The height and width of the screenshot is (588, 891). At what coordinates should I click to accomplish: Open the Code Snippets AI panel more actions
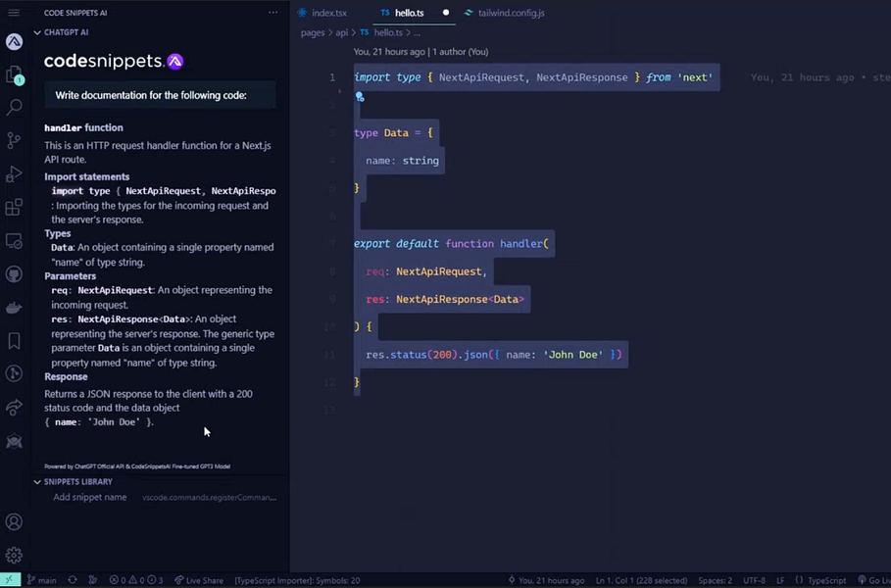[x=273, y=13]
